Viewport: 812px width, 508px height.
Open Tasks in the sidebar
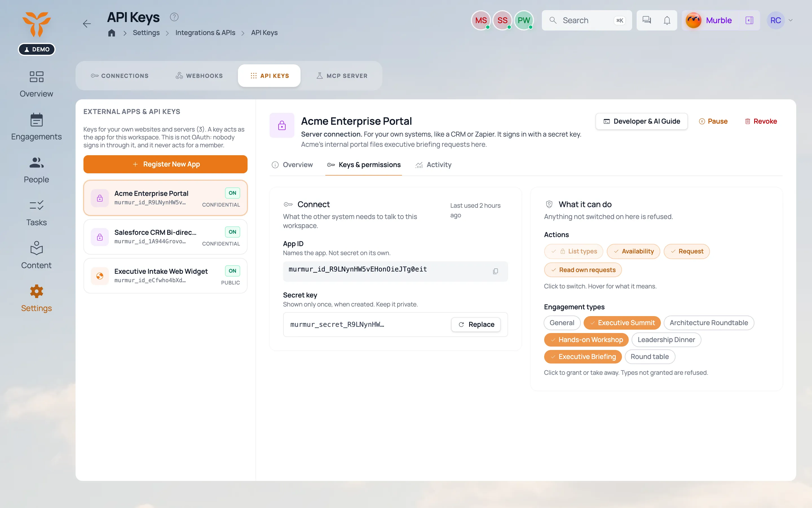[36, 213]
